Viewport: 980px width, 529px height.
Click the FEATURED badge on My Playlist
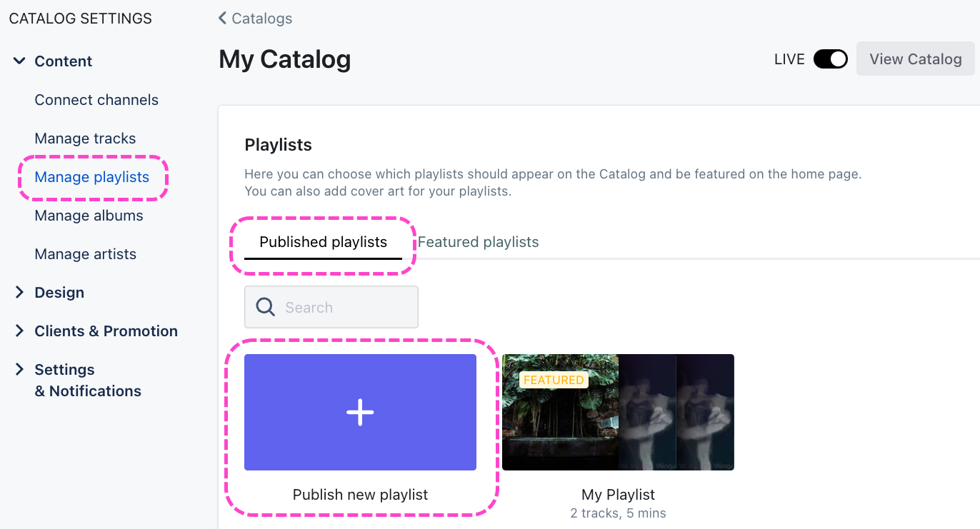tap(554, 380)
